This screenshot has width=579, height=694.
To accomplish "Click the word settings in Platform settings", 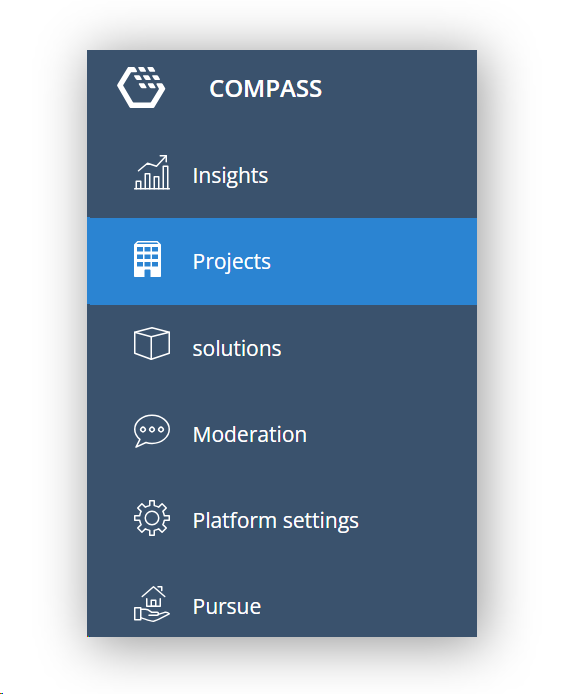I will click(x=320, y=521).
